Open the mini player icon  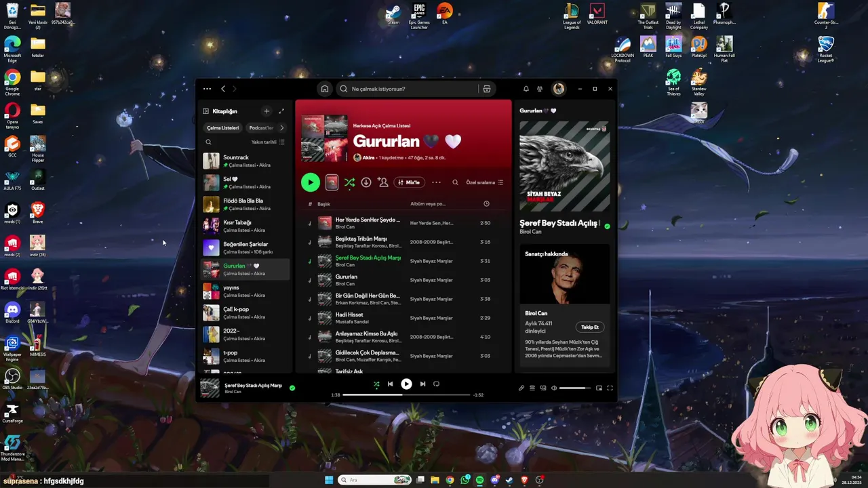point(599,388)
